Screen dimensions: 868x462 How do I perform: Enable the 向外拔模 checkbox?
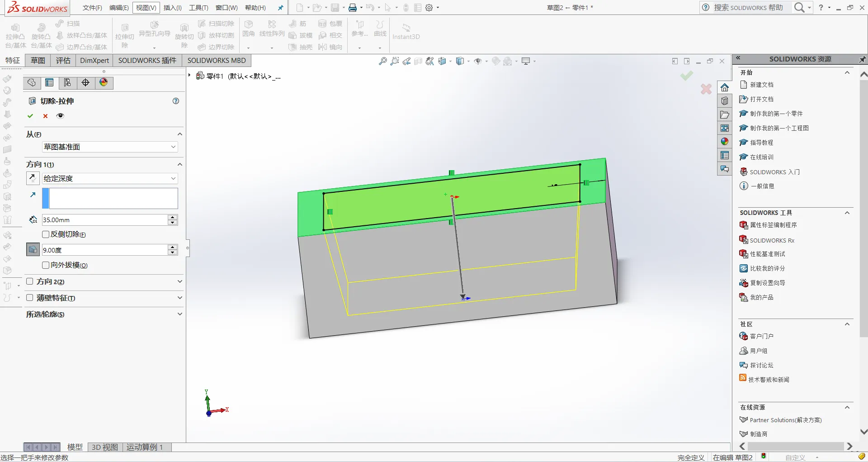[46, 265]
